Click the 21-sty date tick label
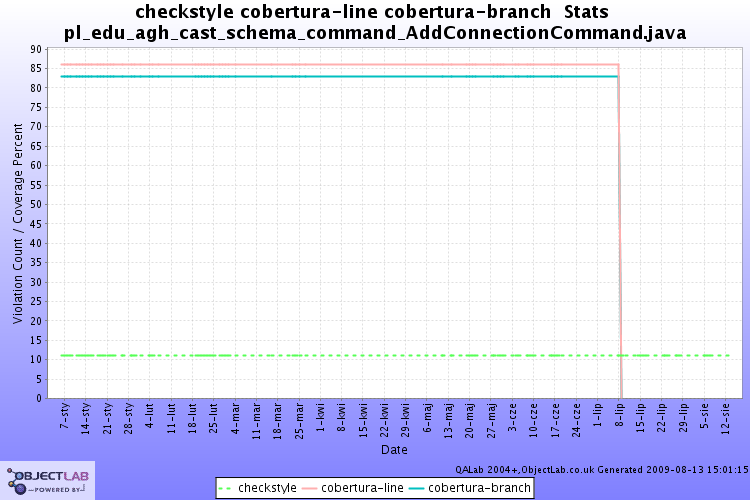Image resolution: width=750 pixels, height=500 pixels. pos(108,419)
